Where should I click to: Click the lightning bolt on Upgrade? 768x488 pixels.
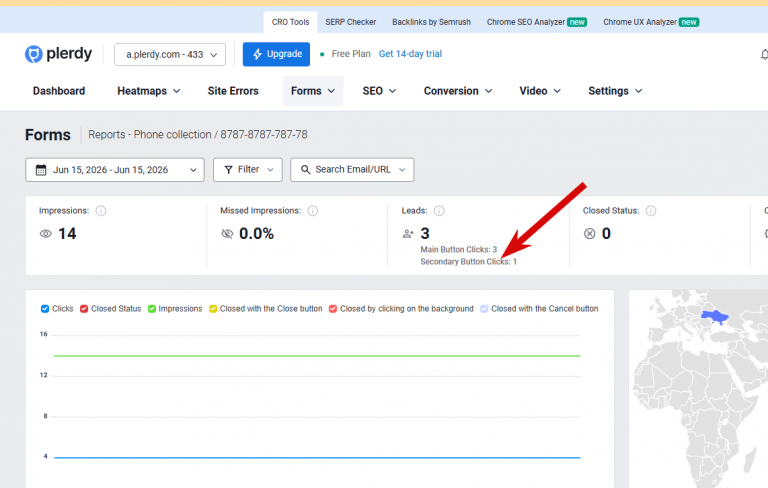point(257,54)
